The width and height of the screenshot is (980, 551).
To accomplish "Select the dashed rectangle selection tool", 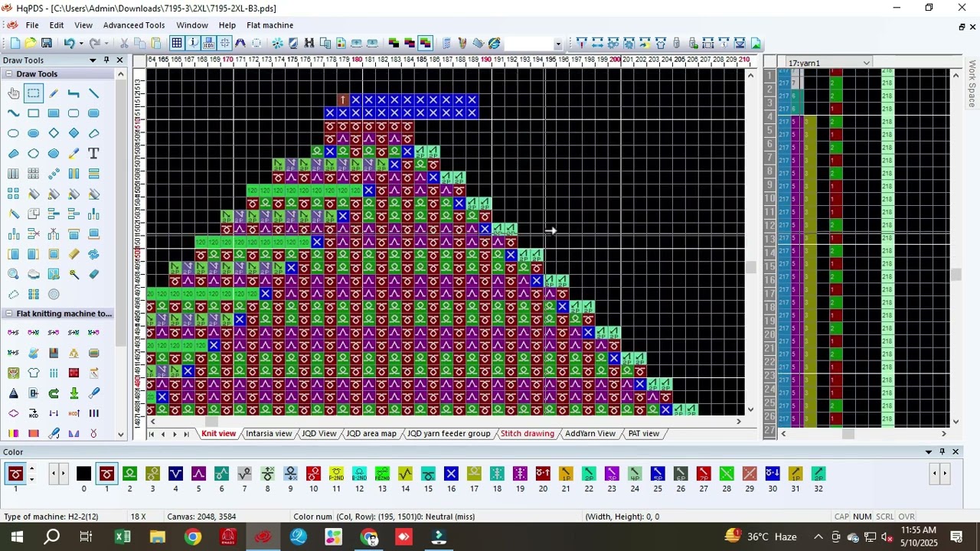I will pyautogui.click(x=34, y=93).
